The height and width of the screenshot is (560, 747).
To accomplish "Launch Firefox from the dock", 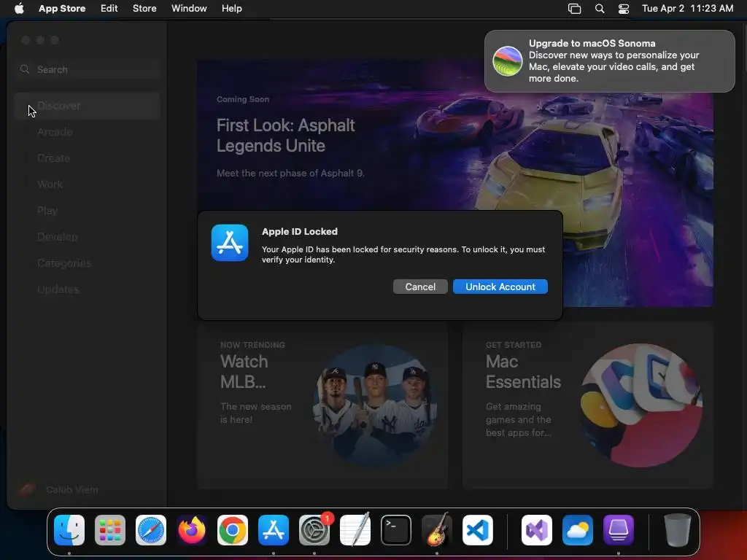I will 192,530.
